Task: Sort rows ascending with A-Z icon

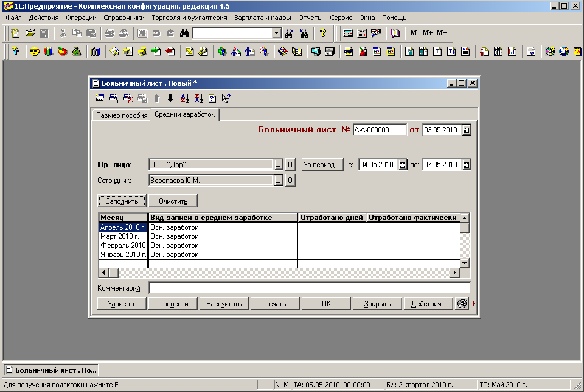Action: tap(185, 98)
